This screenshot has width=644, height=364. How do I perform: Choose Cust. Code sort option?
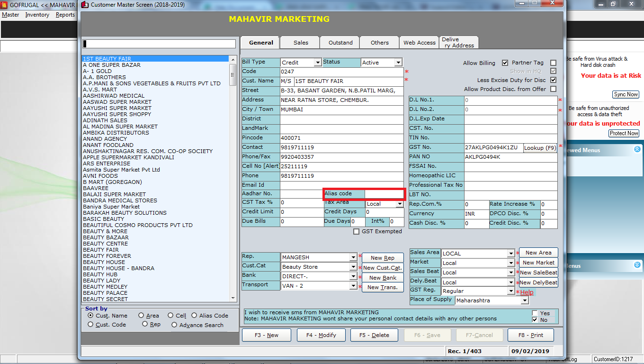pyautogui.click(x=90, y=325)
